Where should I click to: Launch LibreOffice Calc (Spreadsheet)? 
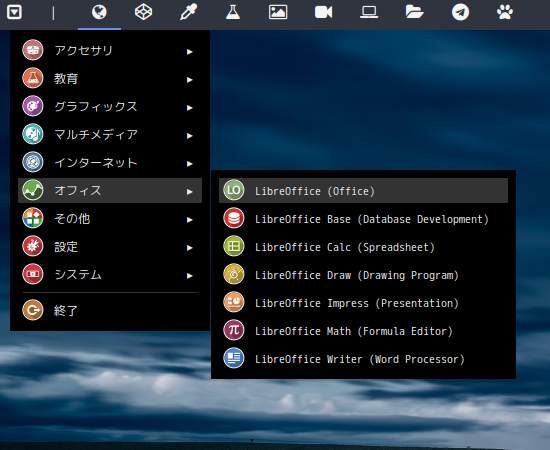pyautogui.click(x=363, y=247)
